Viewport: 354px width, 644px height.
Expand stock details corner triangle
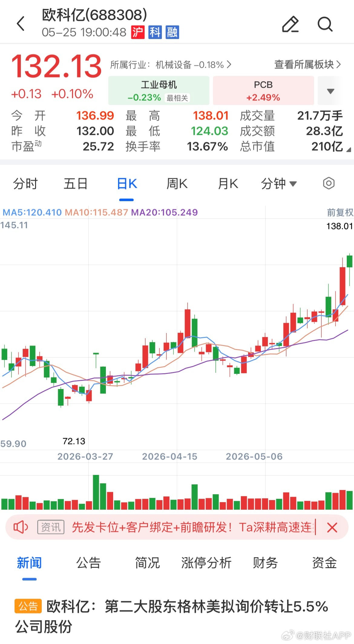(x=349, y=150)
